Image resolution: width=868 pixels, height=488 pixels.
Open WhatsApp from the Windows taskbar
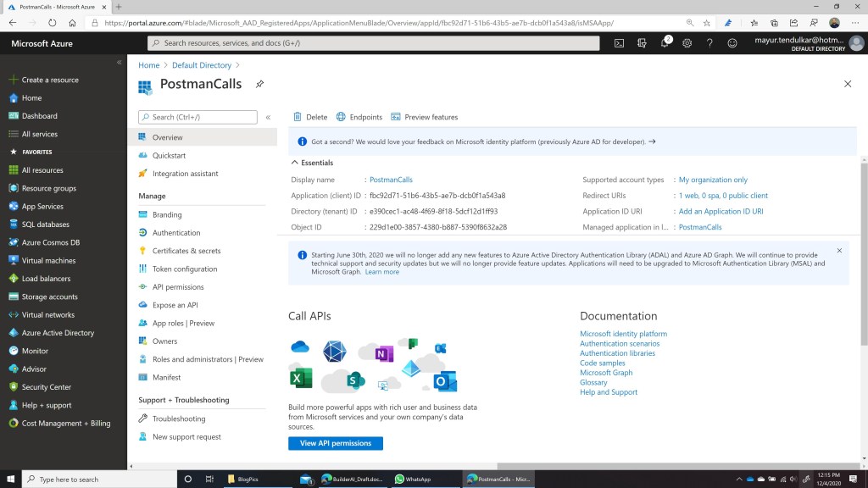pos(413,480)
